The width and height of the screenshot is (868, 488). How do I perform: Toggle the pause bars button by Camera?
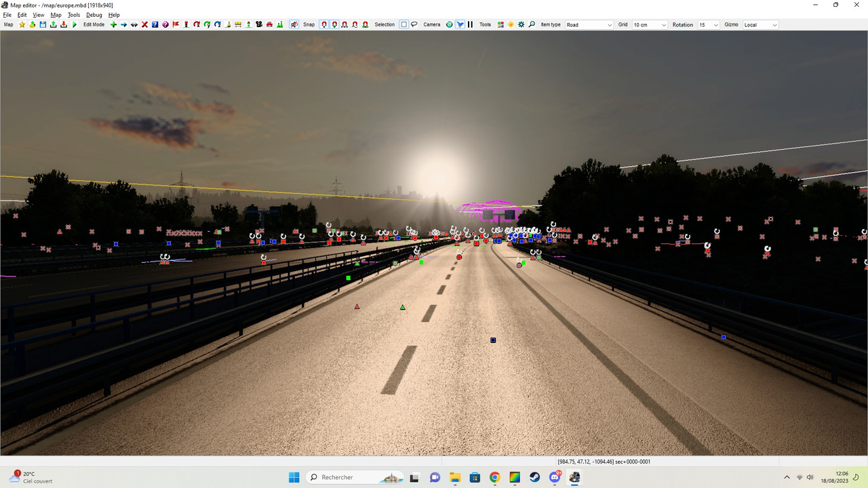click(x=470, y=24)
